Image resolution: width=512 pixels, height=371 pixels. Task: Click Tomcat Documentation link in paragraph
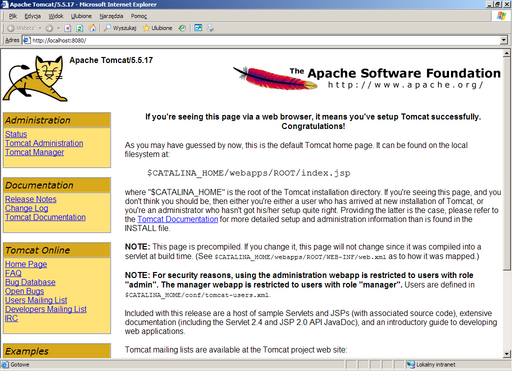[178, 219]
